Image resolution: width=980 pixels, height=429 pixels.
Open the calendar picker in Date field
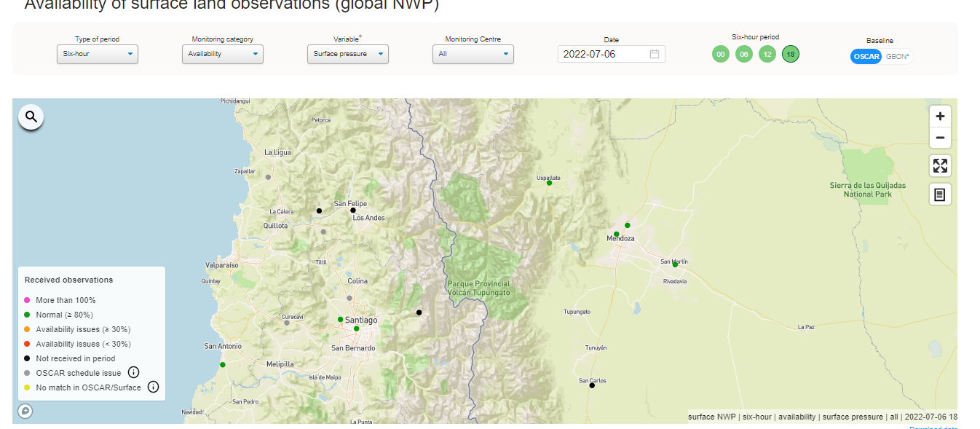pyautogui.click(x=655, y=54)
